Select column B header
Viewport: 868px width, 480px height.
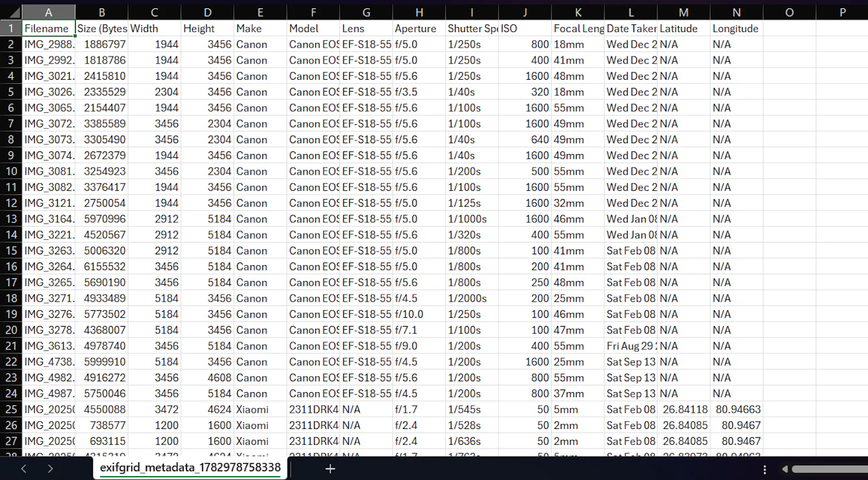click(x=101, y=12)
